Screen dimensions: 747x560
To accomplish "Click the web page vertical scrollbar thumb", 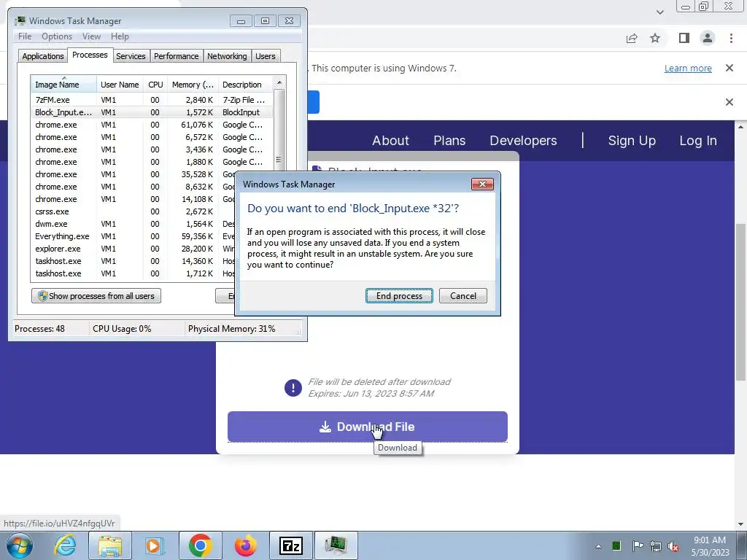I will [740, 301].
